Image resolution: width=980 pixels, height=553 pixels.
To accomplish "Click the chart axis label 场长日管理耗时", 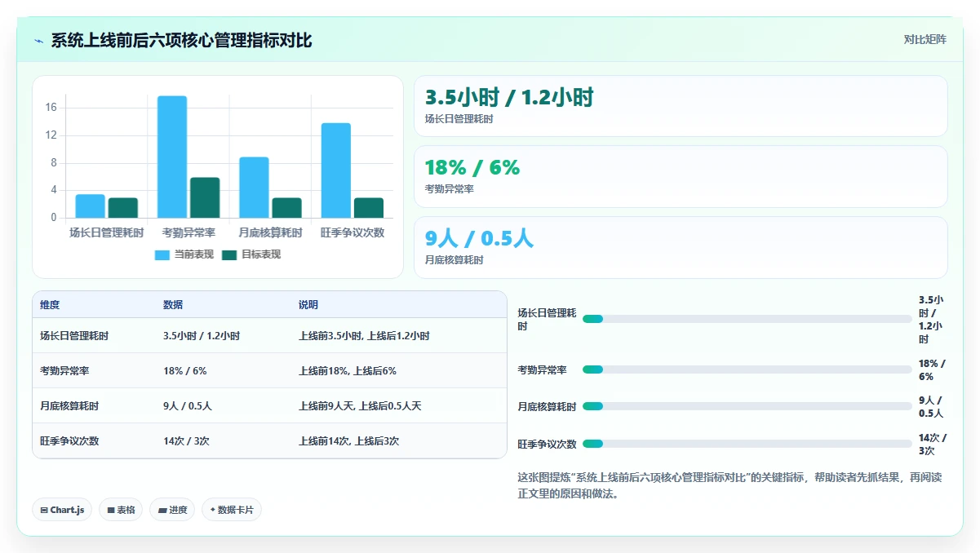I will (x=107, y=233).
